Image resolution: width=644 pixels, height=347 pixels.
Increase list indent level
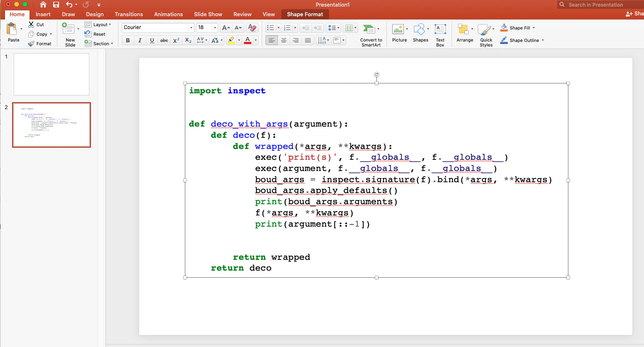pos(317,28)
